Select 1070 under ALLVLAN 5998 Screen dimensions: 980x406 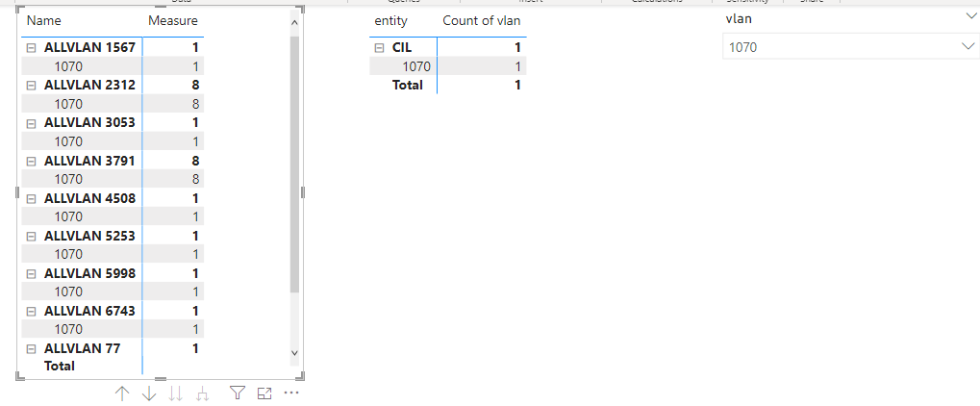click(68, 292)
